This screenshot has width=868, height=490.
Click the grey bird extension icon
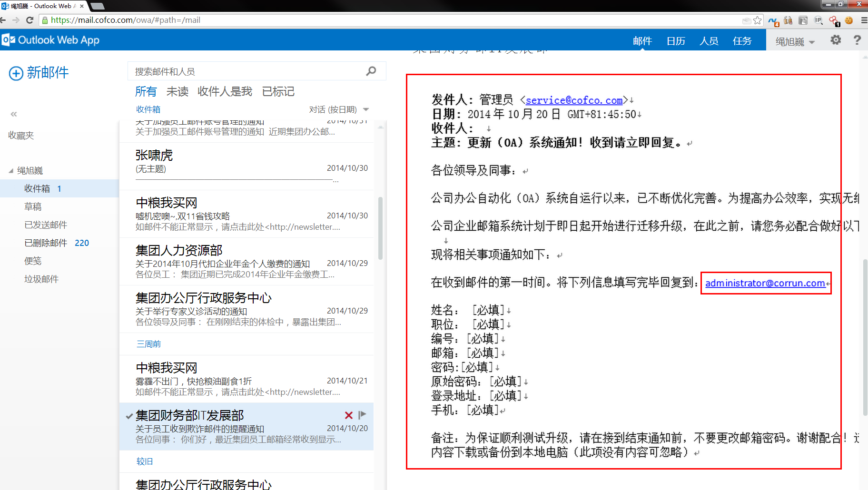(803, 20)
